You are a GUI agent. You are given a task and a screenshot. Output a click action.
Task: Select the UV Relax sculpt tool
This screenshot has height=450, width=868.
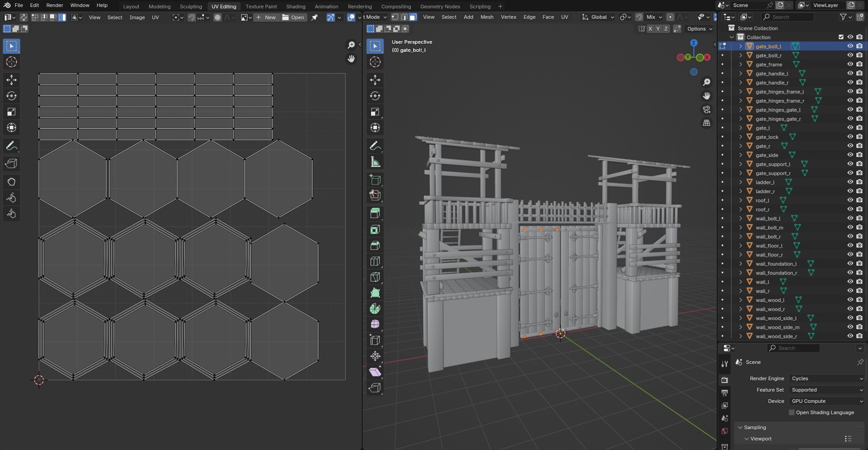(x=11, y=198)
